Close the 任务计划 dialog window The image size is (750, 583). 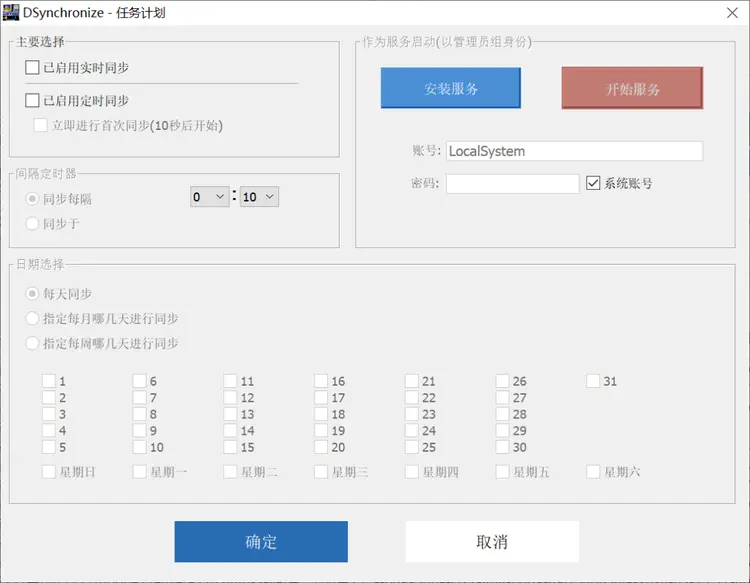pos(731,12)
